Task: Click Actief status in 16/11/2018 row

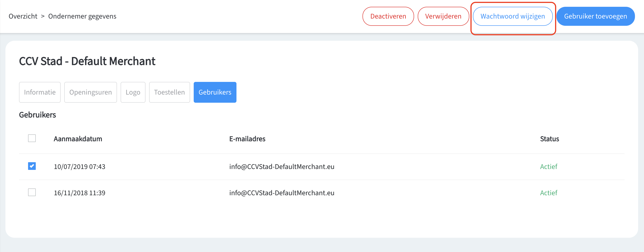Action: (x=549, y=193)
